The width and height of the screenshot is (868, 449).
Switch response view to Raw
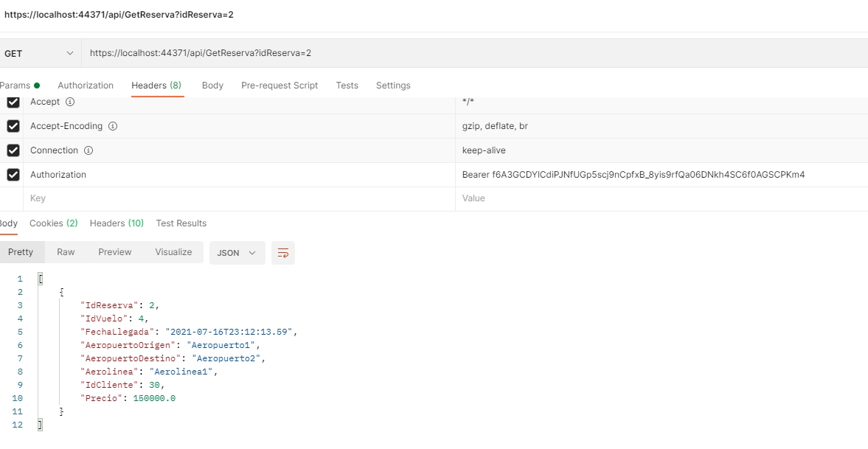(x=65, y=251)
